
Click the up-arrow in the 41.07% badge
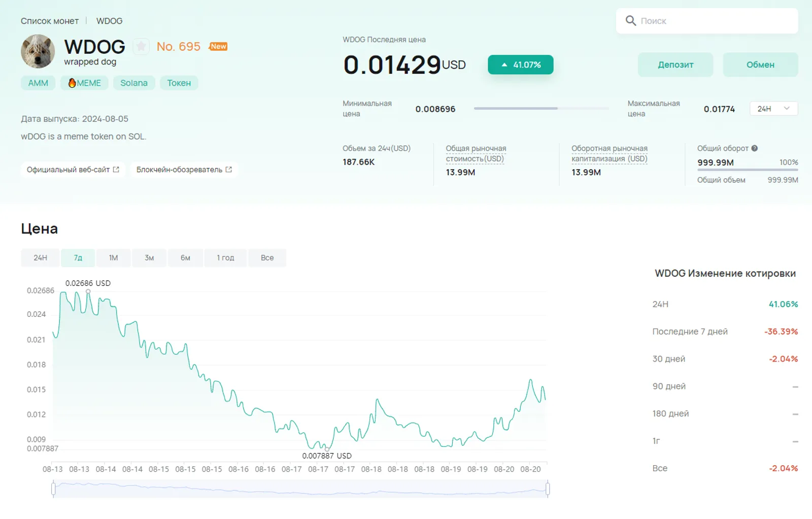(504, 65)
